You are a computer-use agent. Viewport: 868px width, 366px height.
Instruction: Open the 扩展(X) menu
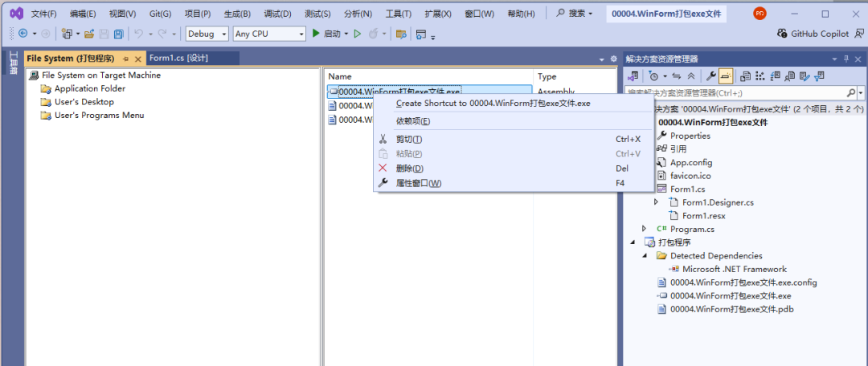(438, 14)
